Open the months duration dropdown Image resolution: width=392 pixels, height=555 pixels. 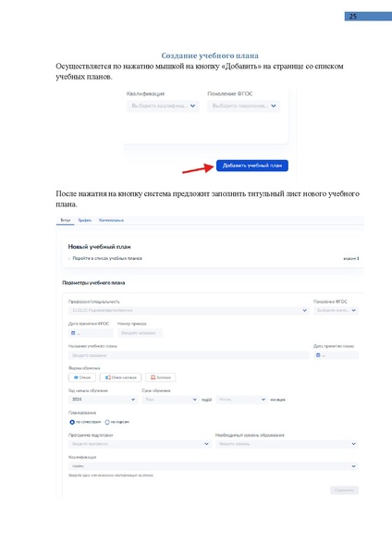[x=241, y=400]
